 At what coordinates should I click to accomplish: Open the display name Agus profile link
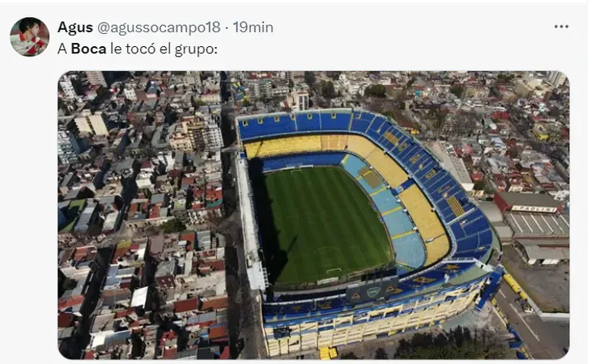75,28
